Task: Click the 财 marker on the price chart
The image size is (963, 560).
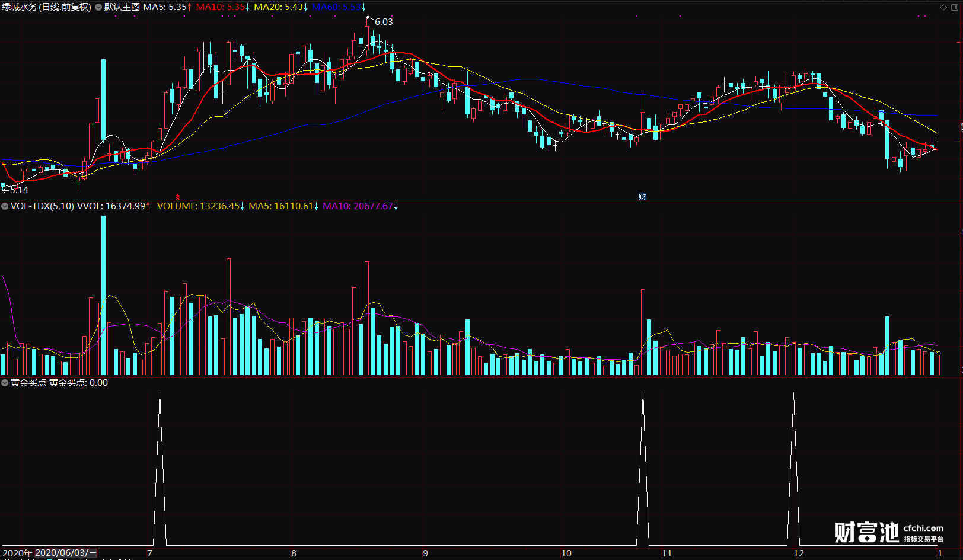Action: (642, 197)
